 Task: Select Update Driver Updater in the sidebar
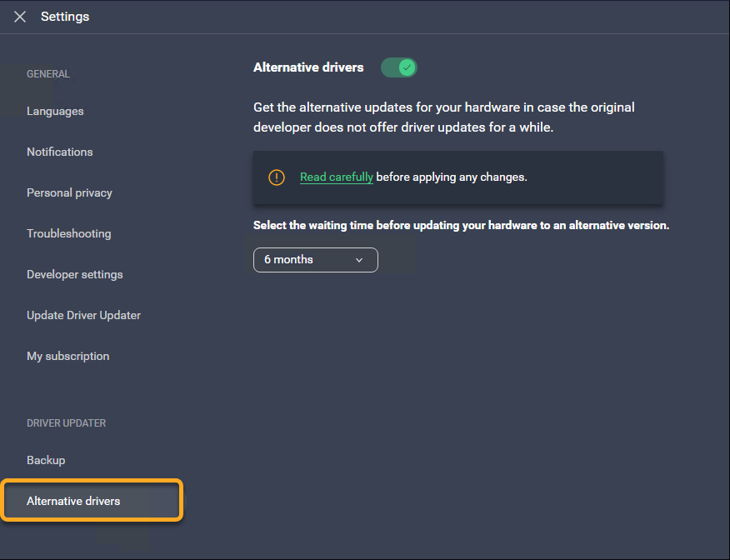pyautogui.click(x=83, y=315)
